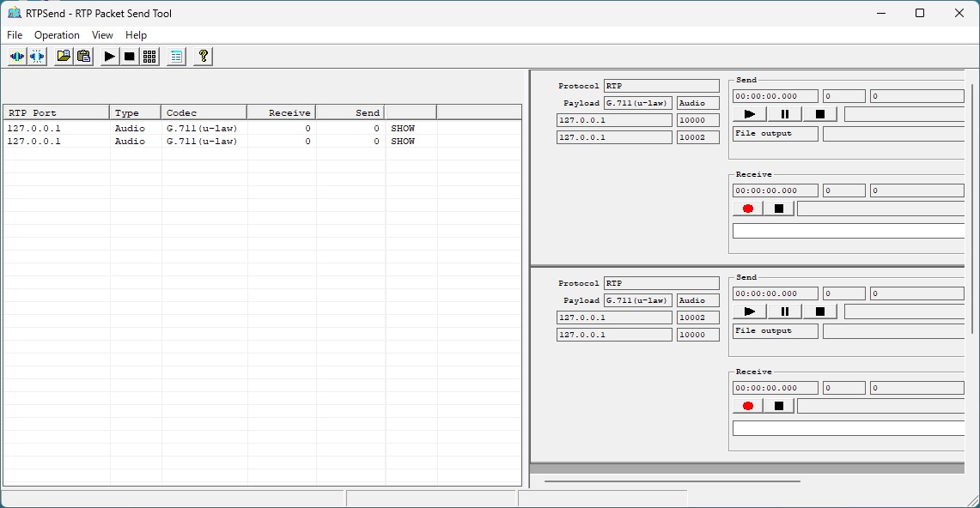The height and width of the screenshot is (508, 980).
Task: Select the first 127.0.0.1 row in the list
Action: click(x=263, y=129)
